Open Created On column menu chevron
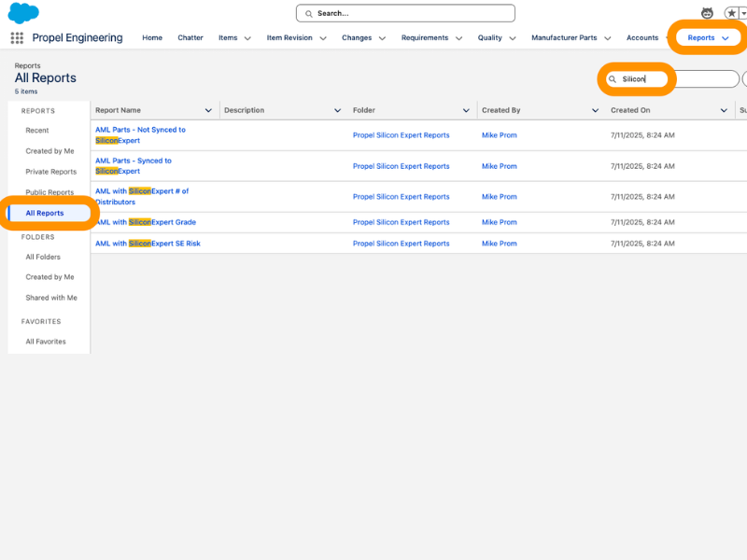 [724, 110]
